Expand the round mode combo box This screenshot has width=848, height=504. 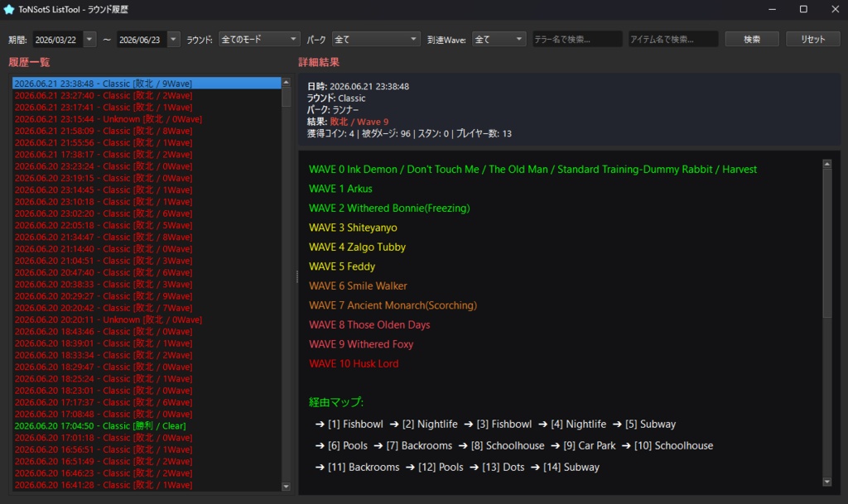pyautogui.click(x=259, y=39)
